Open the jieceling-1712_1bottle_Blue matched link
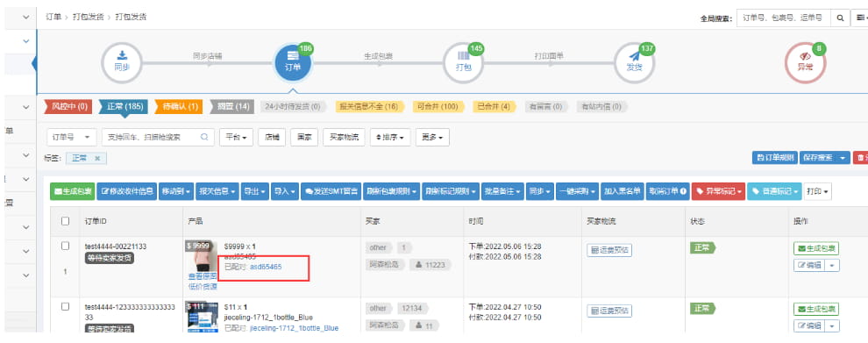 tap(294, 328)
